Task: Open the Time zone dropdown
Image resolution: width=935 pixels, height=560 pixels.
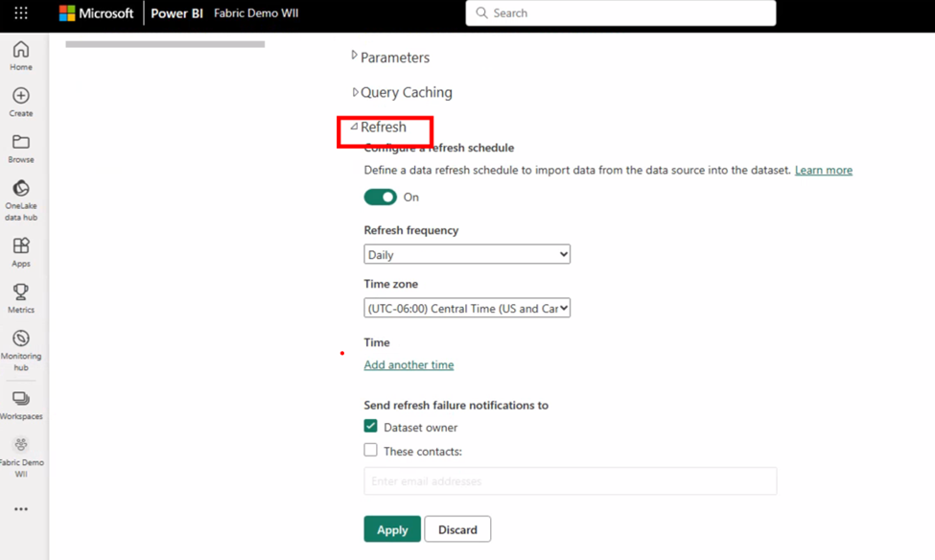Action: click(x=467, y=308)
